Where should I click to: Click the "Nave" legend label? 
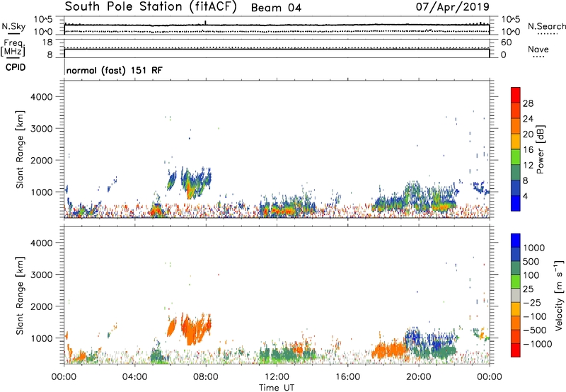point(538,49)
